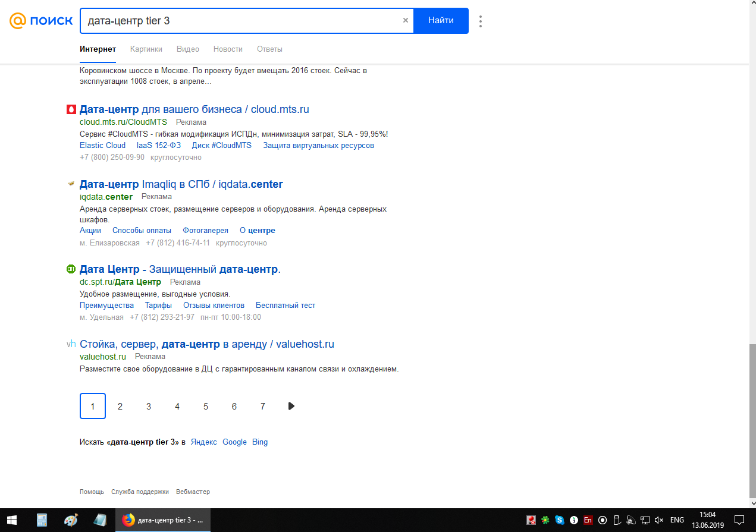Image resolution: width=756 pixels, height=532 pixels.
Task: Open the Отзывы клиентов sitelink
Action: pos(214,306)
